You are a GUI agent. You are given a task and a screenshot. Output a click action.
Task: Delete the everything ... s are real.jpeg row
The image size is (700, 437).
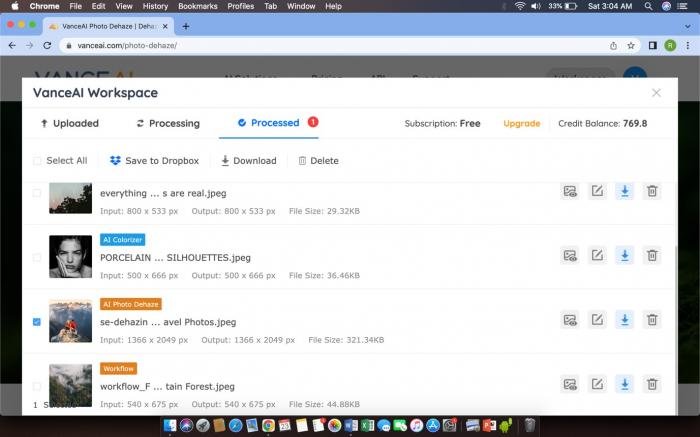point(652,191)
